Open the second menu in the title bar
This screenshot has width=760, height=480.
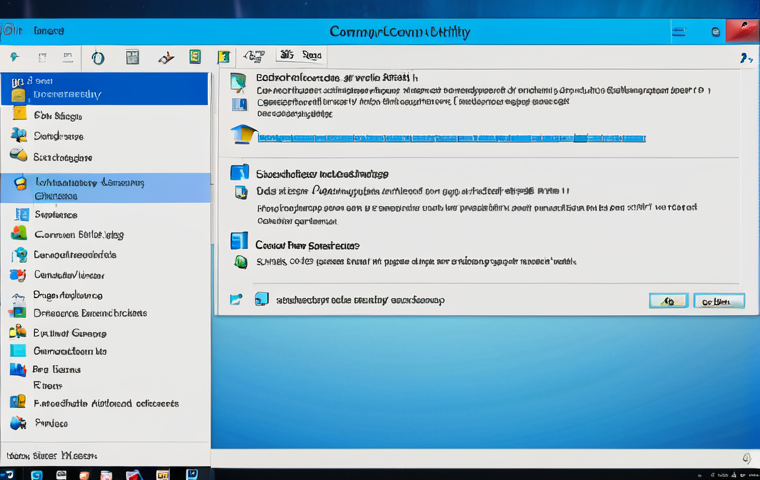point(48,31)
